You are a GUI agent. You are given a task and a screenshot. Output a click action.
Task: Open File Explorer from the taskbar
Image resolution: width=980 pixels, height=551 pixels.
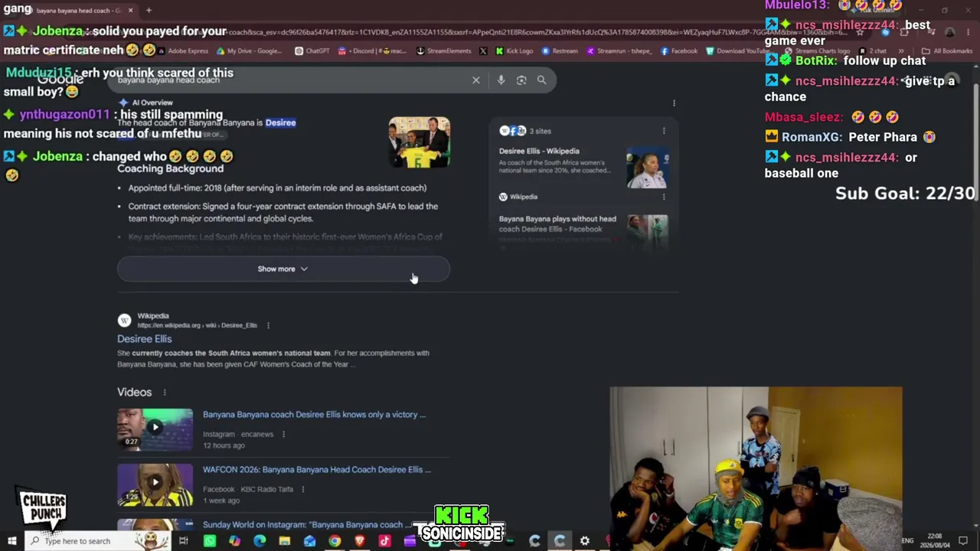pyautogui.click(x=284, y=541)
